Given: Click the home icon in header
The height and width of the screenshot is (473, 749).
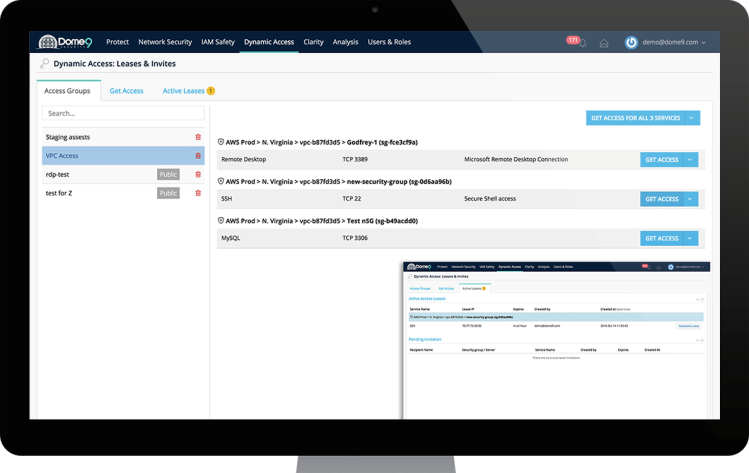Looking at the screenshot, I should point(604,43).
